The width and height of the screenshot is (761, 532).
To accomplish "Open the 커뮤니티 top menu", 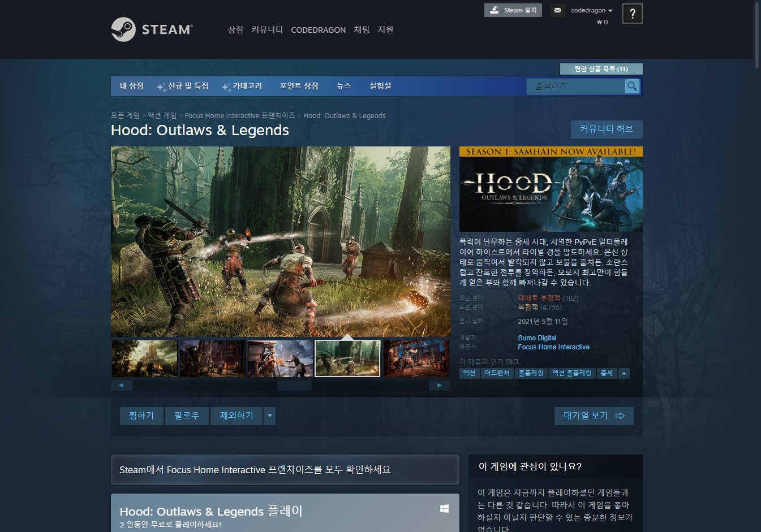I will click(267, 30).
